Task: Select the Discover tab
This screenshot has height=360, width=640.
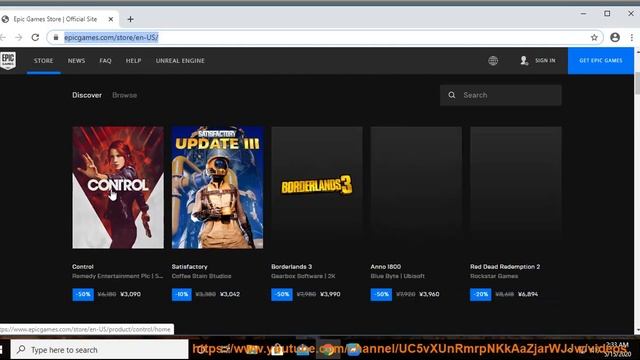Action: pyautogui.click(x=87, y=95)
